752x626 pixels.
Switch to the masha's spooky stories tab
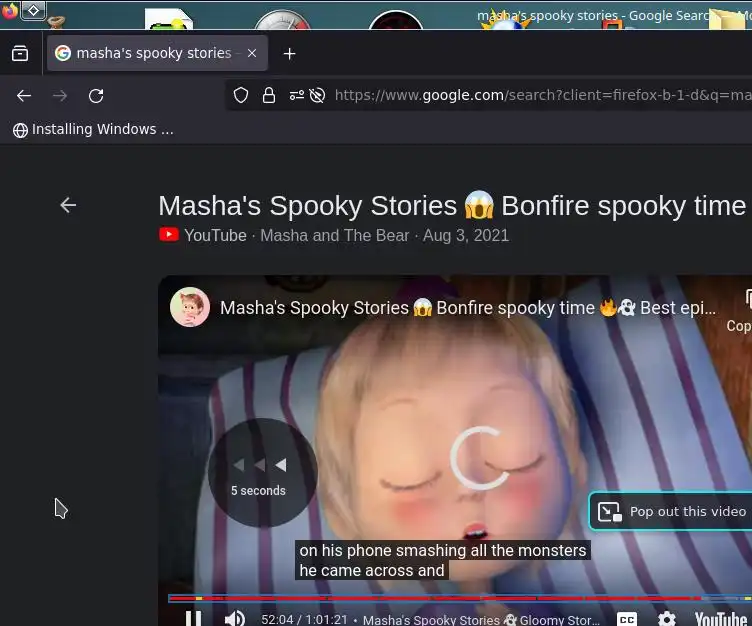tap(157, 53)
